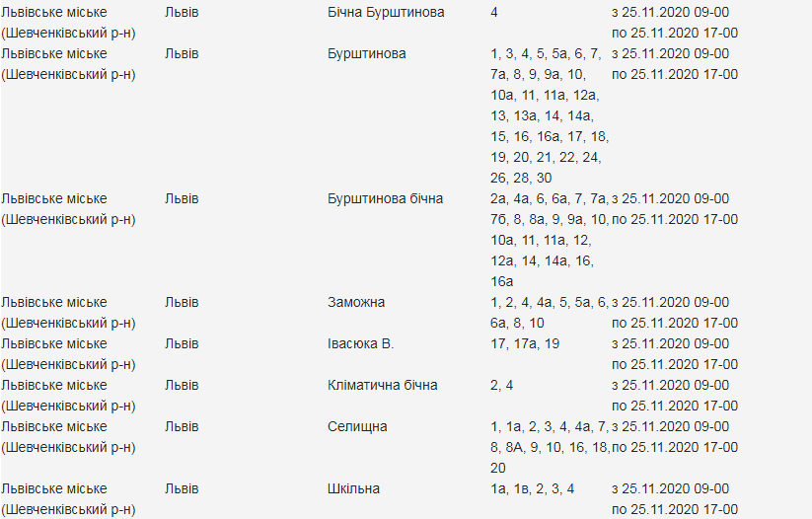Select the outage date in Бічна Бурштинова row

(674, 23)
